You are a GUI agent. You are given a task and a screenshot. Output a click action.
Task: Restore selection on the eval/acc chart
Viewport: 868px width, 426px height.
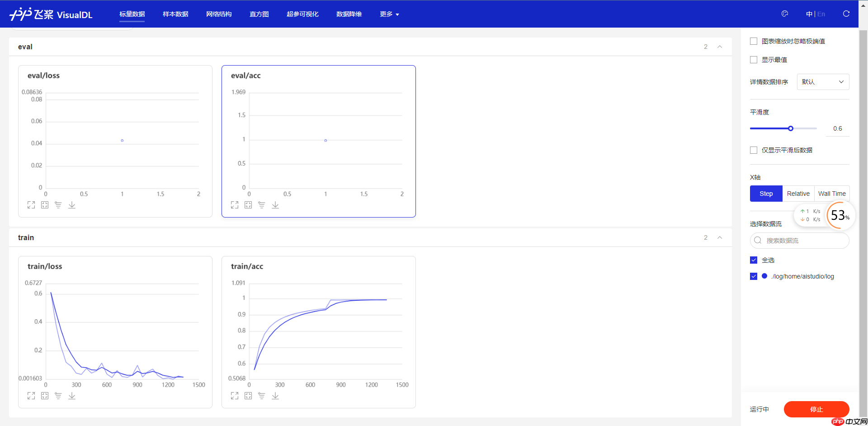[248, 205]
